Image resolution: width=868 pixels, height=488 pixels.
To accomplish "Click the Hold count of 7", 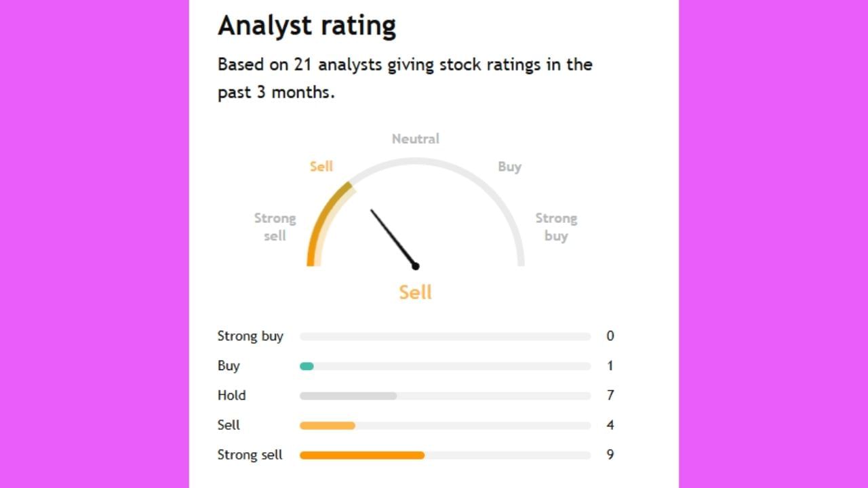I will (610, 395).
